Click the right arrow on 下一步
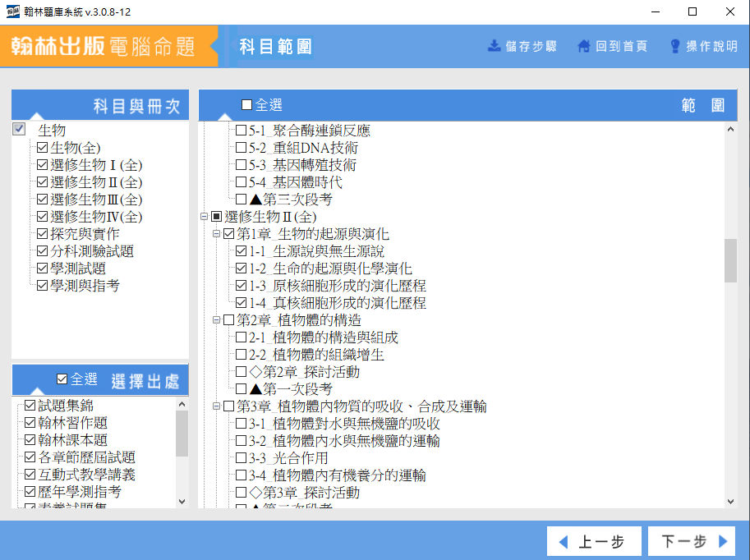This screenshot has width=750, height=560. [723, 542]
